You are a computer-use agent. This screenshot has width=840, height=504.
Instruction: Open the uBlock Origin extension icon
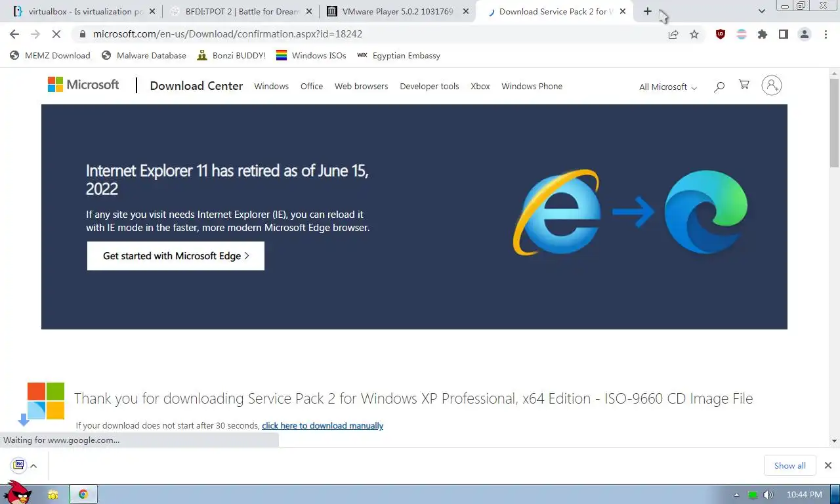[721, 34]
